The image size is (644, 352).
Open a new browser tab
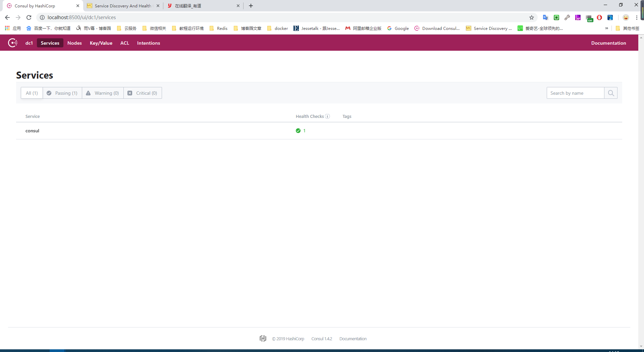(251, 6)
